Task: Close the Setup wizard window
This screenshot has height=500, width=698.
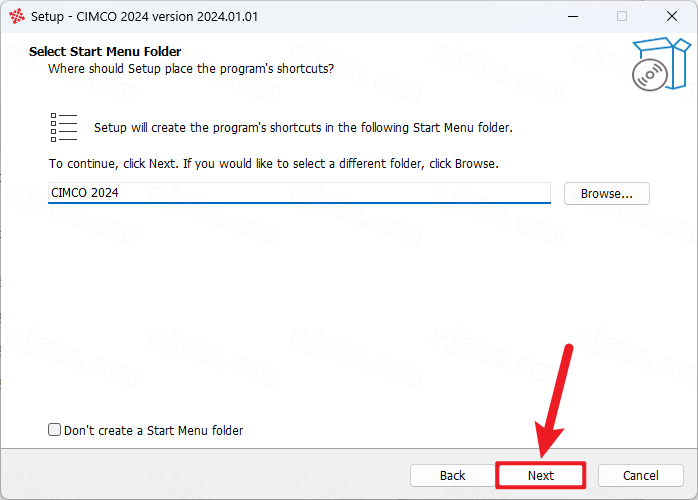Action: [672, 16]
